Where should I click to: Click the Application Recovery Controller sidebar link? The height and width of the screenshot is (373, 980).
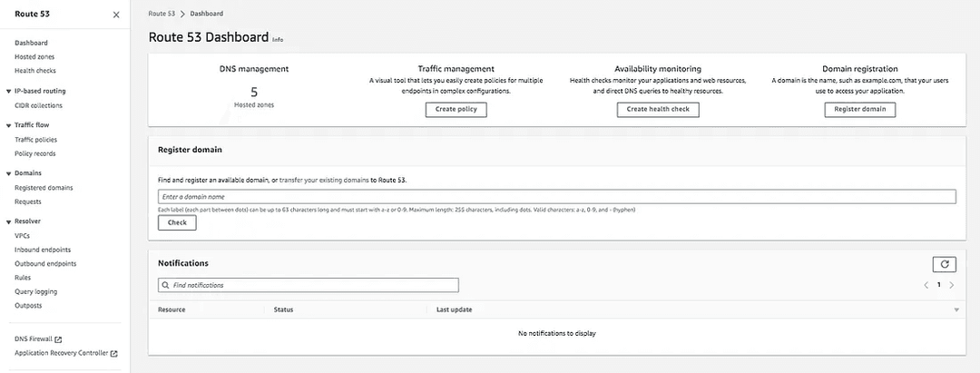(62, 353)
